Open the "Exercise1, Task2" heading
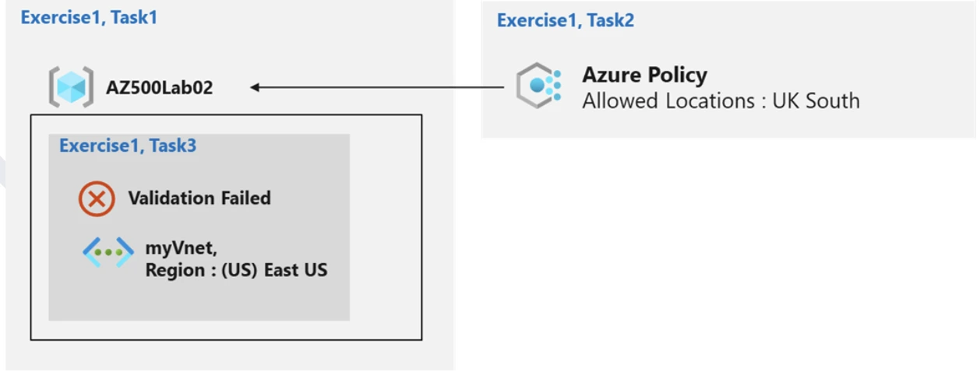Image resolution: width=980 pixels, height=372 pixels. (565, 20)
